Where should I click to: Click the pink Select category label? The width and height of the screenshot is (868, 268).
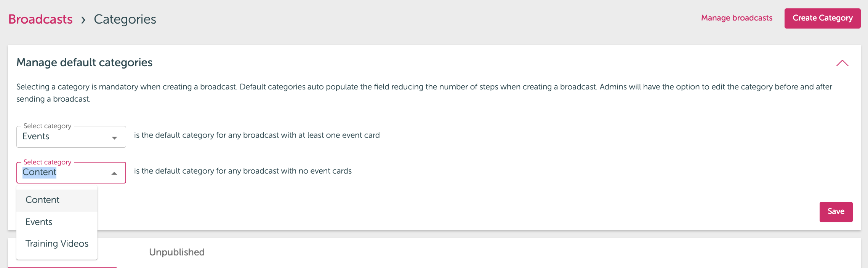tap(47, 162)
